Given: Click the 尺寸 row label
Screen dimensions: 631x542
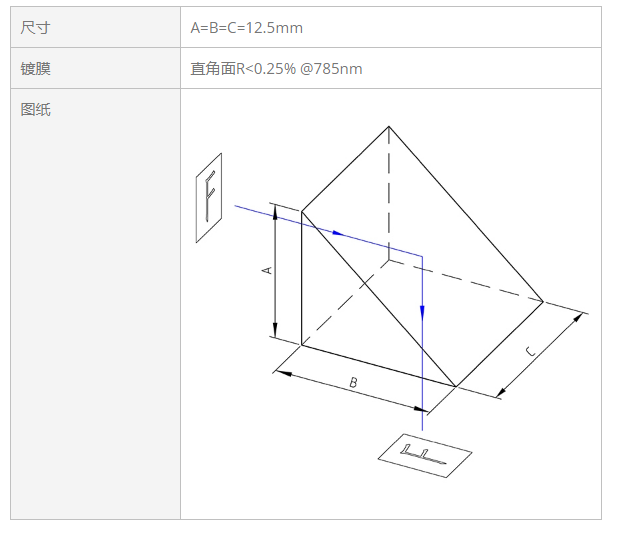Looking at the screenshot, I should (35, 28).
